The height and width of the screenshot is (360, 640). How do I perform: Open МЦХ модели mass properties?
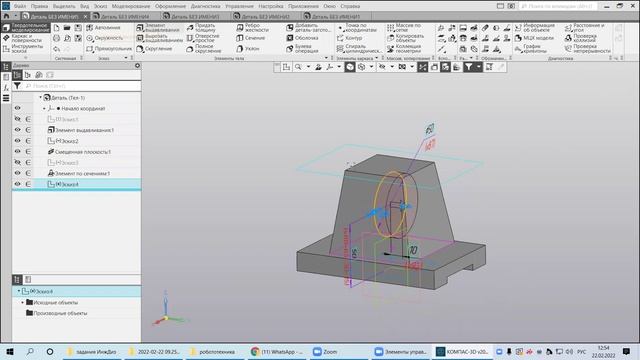(x=534, y=38)
